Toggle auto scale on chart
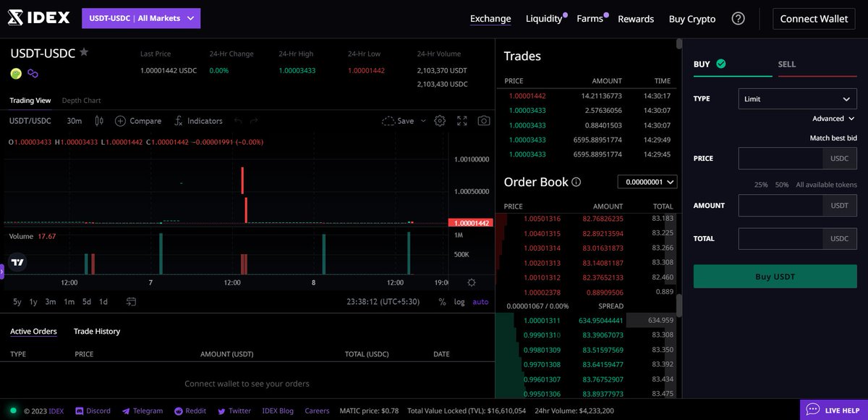The width and height of the screenshot is (868, 420). point(480,302)
